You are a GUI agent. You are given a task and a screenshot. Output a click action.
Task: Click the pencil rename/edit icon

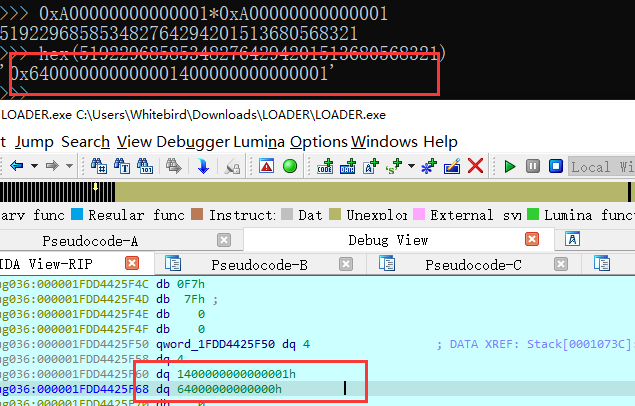(x=452, y=166)
